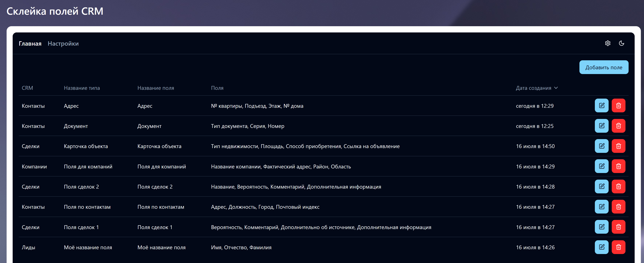The image size is (644, 263).
Task: Switch to the Настройки tab
Action: [x=63, y=44]
